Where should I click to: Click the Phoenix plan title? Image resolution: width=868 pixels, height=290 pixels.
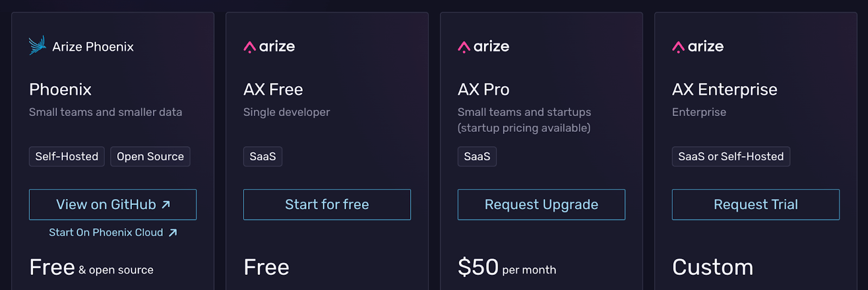tap(60, 89)
